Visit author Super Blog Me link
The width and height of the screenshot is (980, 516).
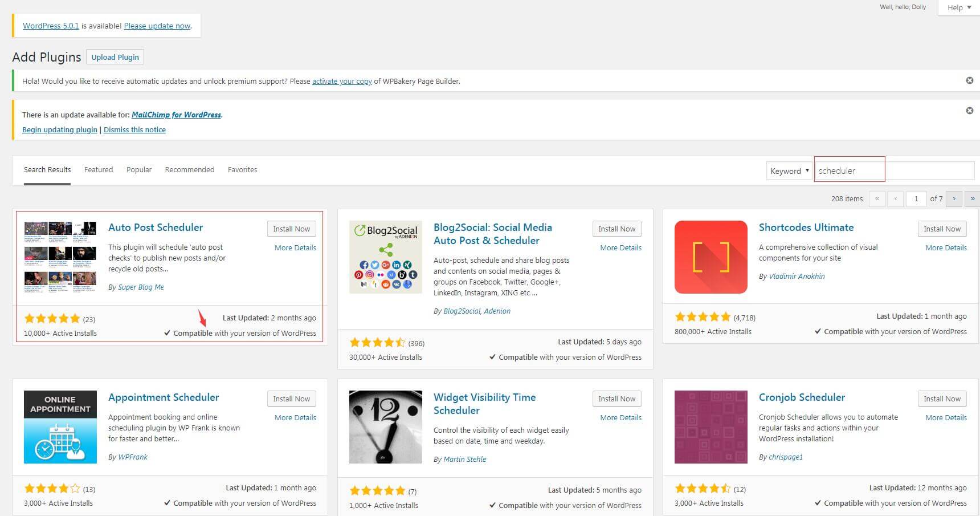tap(141, 287)
